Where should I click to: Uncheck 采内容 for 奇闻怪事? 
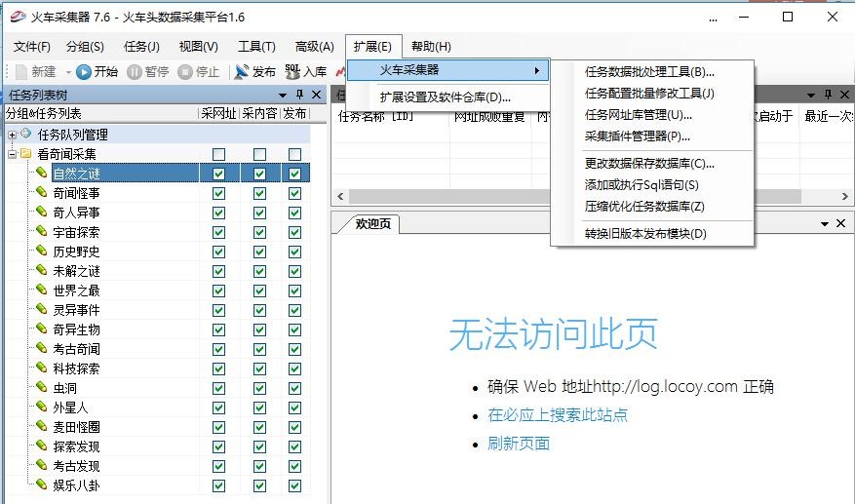(x=259, y=194)
